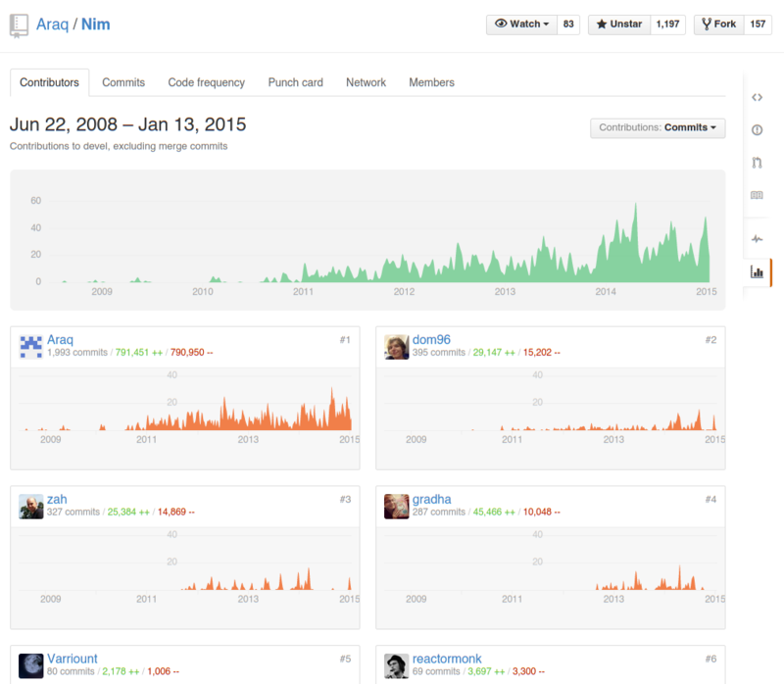Open the watchers count 83
The width and height of the screenshot is (784, 684).
[568, 24]
